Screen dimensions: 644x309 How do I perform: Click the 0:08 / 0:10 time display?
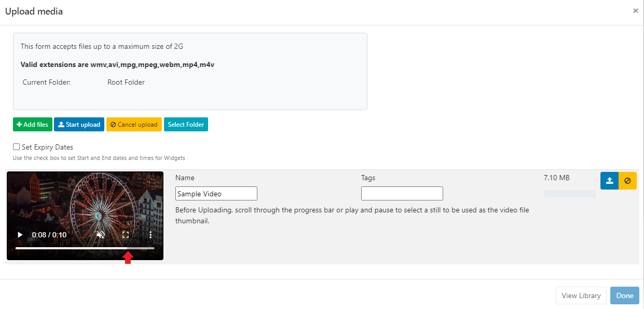(49, 235)
